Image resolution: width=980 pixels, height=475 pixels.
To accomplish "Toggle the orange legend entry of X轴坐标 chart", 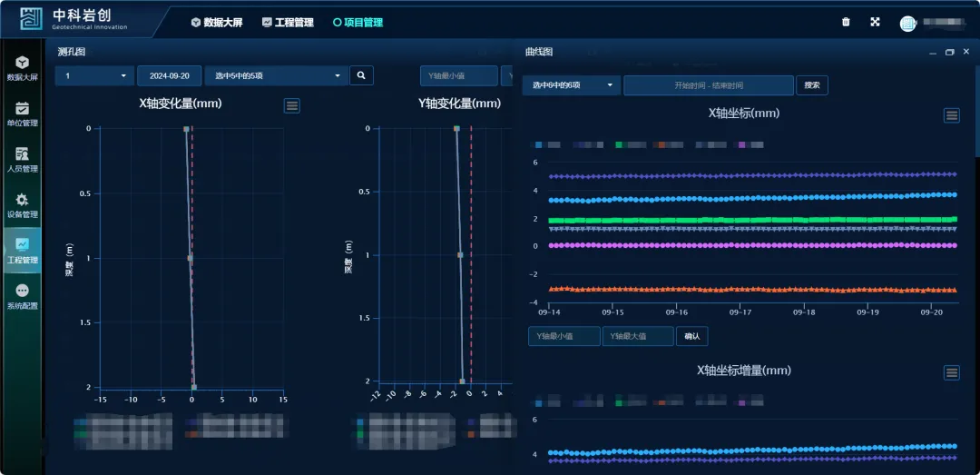I will (x=668, y=144).
